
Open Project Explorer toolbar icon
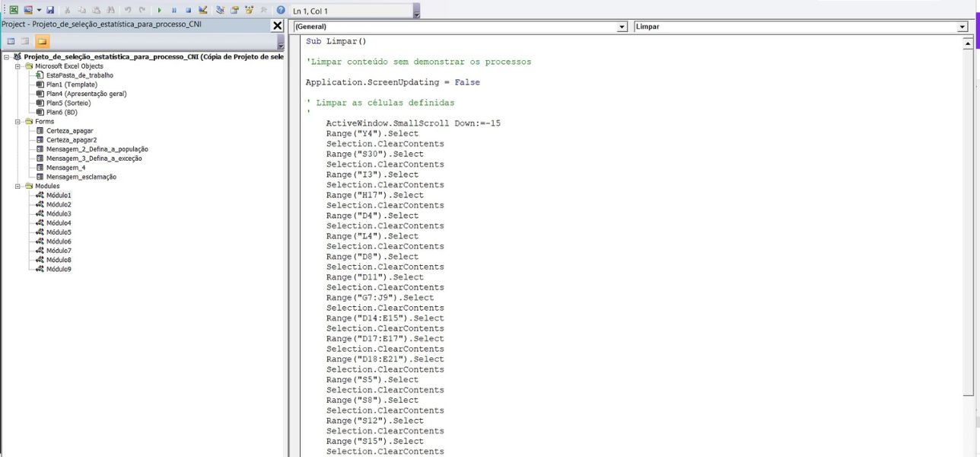tap(220, 10)
